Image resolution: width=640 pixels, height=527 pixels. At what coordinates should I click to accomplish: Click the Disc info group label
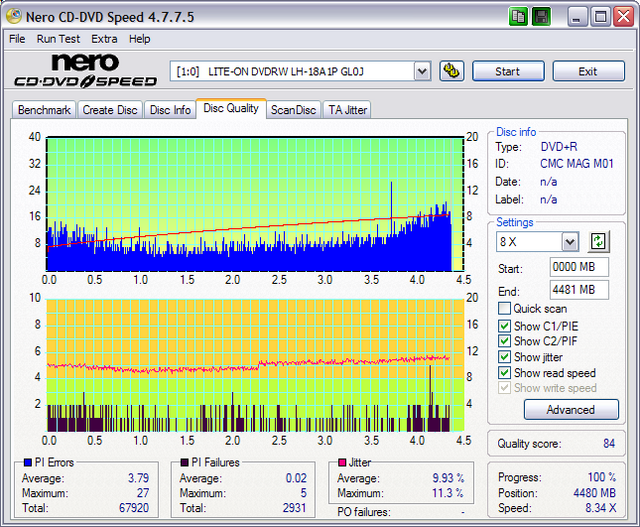click(516, 132)
